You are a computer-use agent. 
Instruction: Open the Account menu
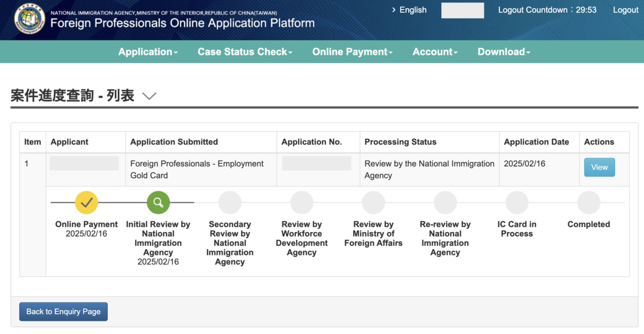click(435, 52)
